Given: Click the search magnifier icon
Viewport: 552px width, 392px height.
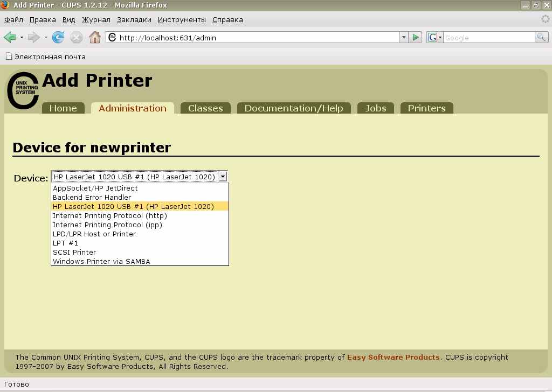Looking at the screenshot, I should 541,37.
